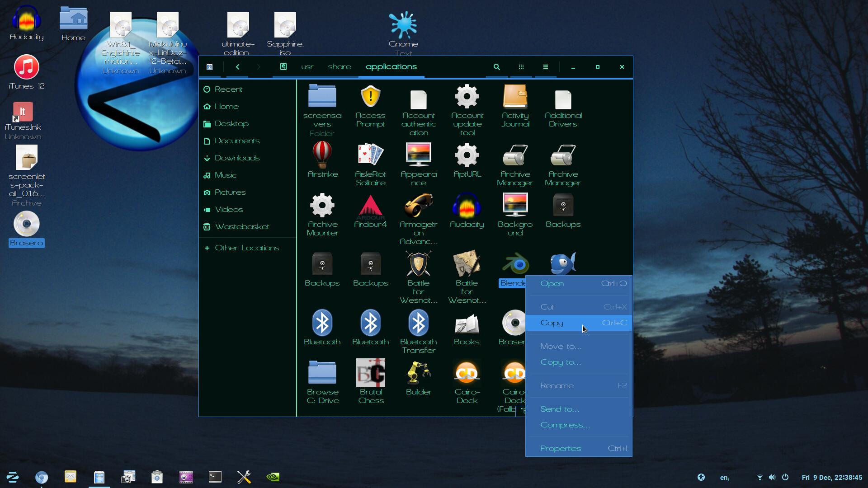The width and height of the screenshot is (868, 488).
Task: Open the NVIDIA settings taskbar icon
Action: pos(273,477)
